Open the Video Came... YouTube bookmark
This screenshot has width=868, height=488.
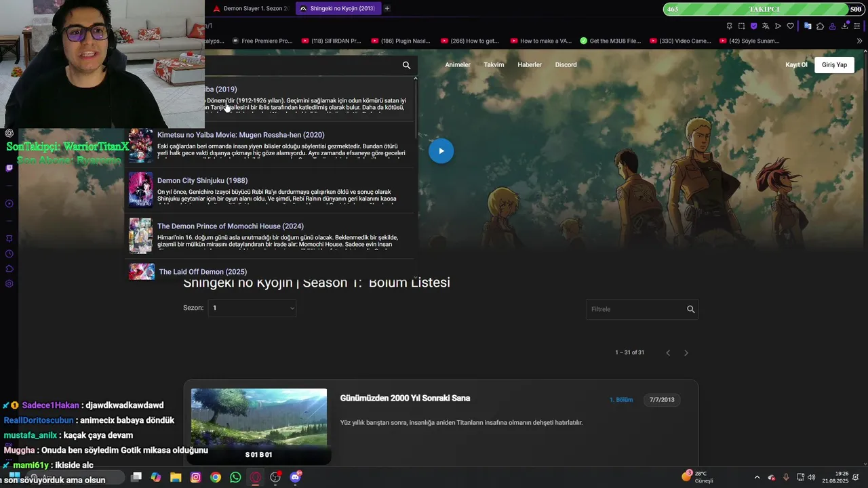(x=679, y=41)
